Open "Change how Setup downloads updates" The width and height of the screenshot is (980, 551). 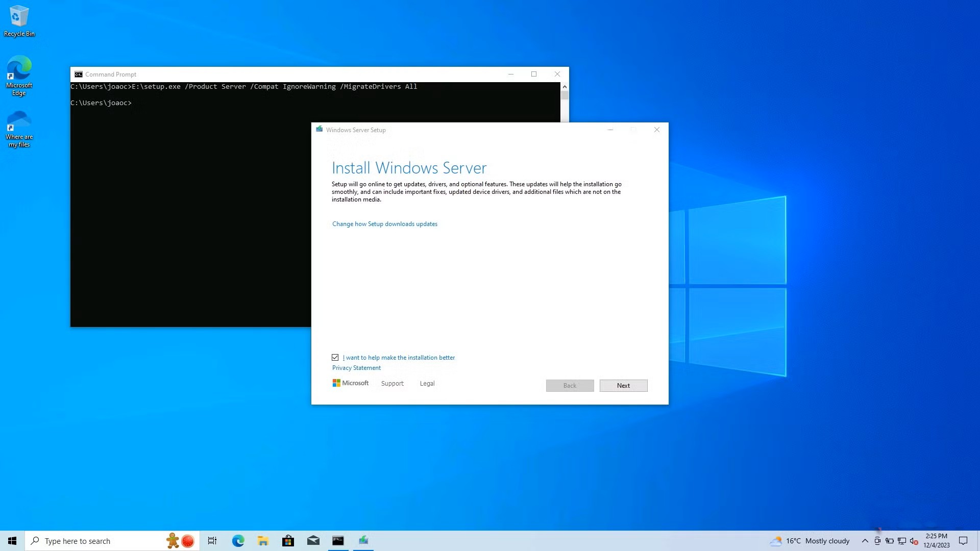tap(384, 223)
